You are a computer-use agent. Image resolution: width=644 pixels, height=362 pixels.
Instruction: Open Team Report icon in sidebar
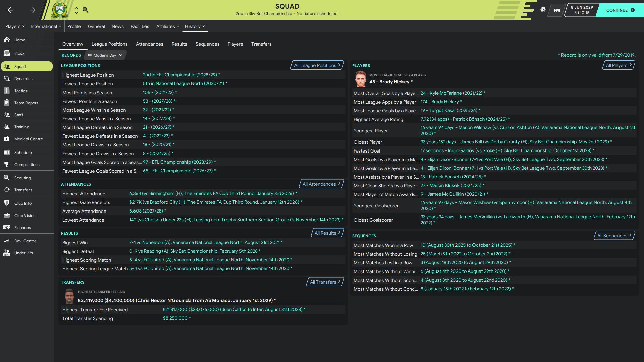click(7, 103)
